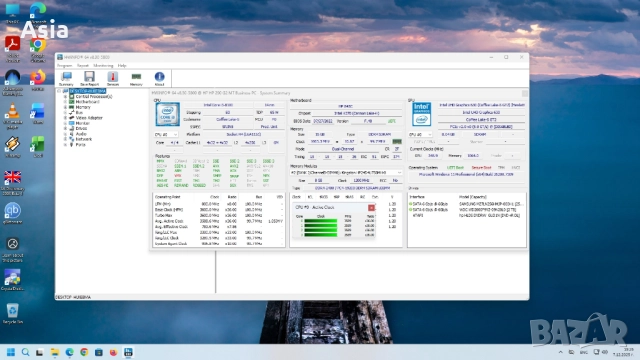Open qBittorrent desktop shortcut
640x360 pixels.
coord(13,213)
